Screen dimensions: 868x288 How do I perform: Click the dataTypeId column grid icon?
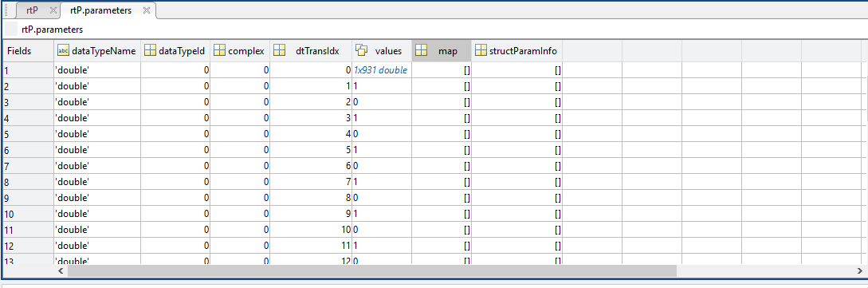click(150, 51)
